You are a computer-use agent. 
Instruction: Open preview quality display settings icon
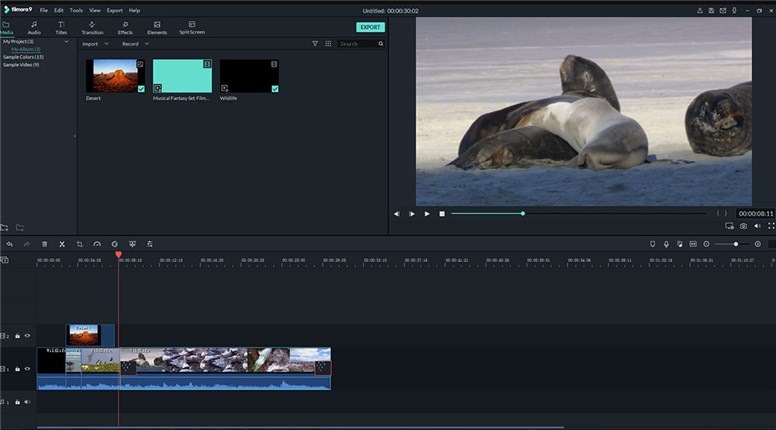[x=729, y=226]
